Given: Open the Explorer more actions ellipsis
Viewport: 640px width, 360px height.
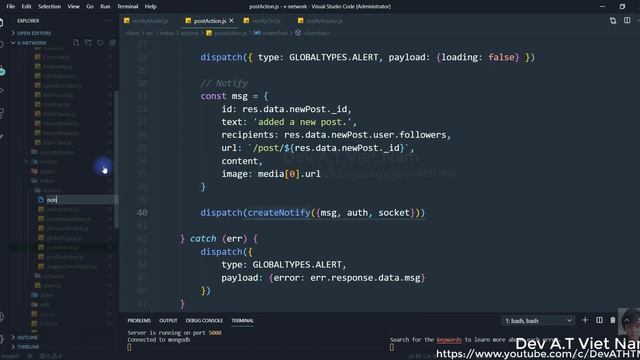Looking at the screenshot, I should click(107, 20).
